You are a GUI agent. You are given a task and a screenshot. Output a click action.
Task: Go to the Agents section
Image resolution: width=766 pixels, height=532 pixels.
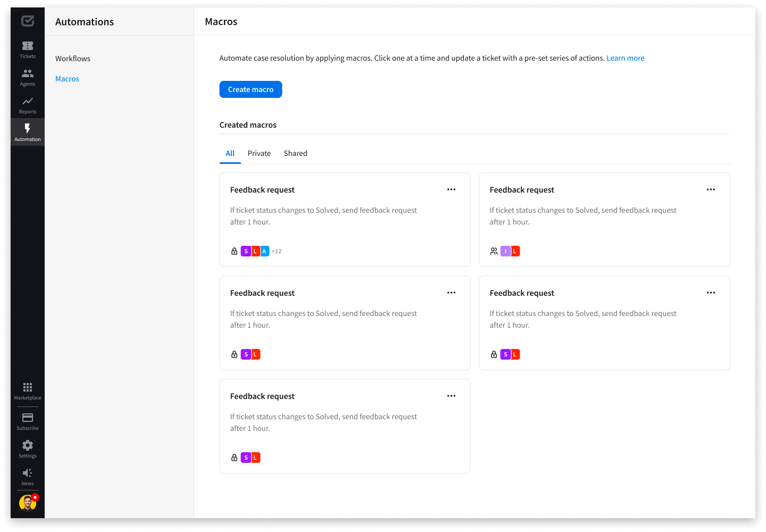pyautogui.click(x=28, y=77)
